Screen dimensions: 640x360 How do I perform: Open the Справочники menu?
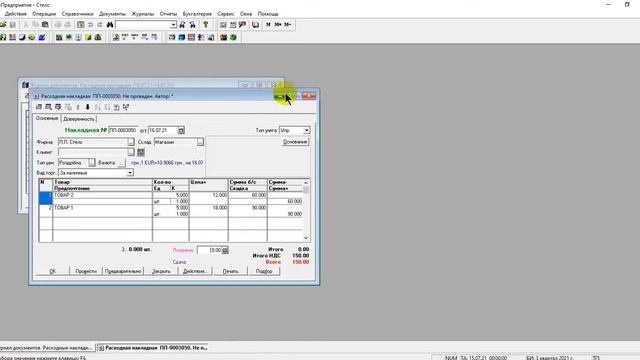tap(78, 14)
